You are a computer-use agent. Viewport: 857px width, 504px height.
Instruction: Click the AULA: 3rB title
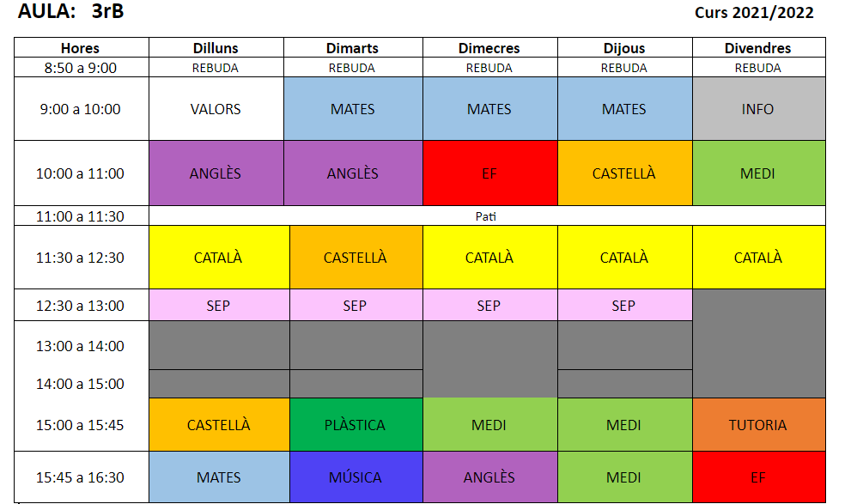tap(71, 11)
